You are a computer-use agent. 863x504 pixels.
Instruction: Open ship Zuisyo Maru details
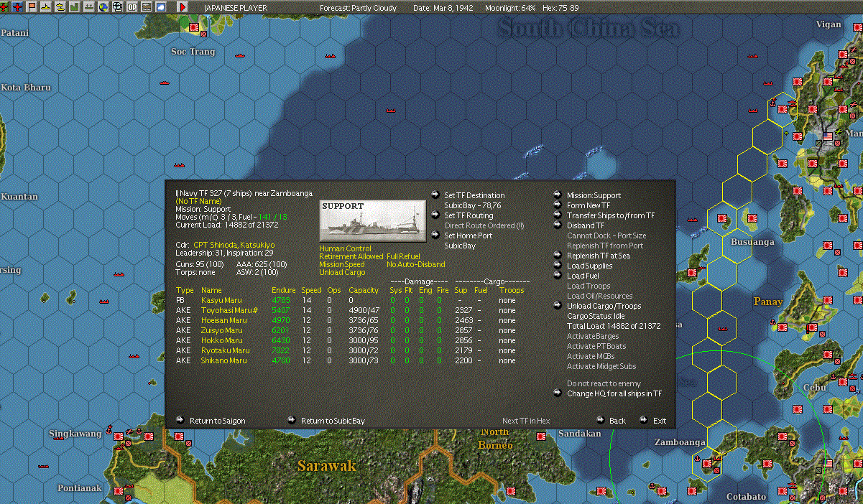pyautogui.click(x=222, y=330)
